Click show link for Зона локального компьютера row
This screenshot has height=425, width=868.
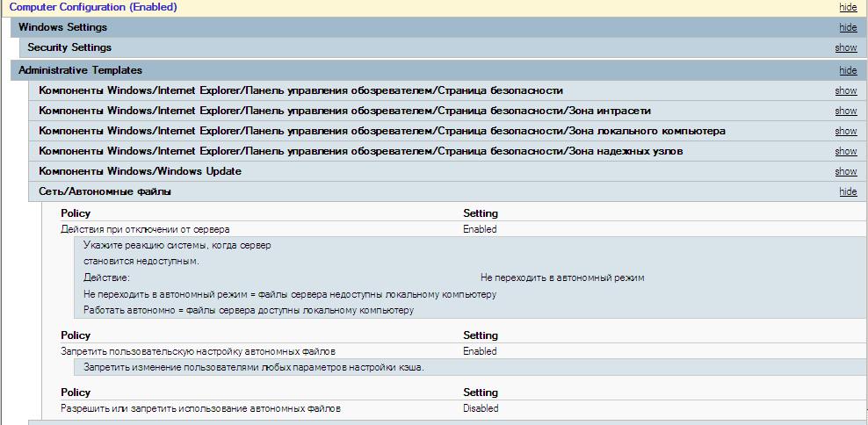click(x=845, y=131)
